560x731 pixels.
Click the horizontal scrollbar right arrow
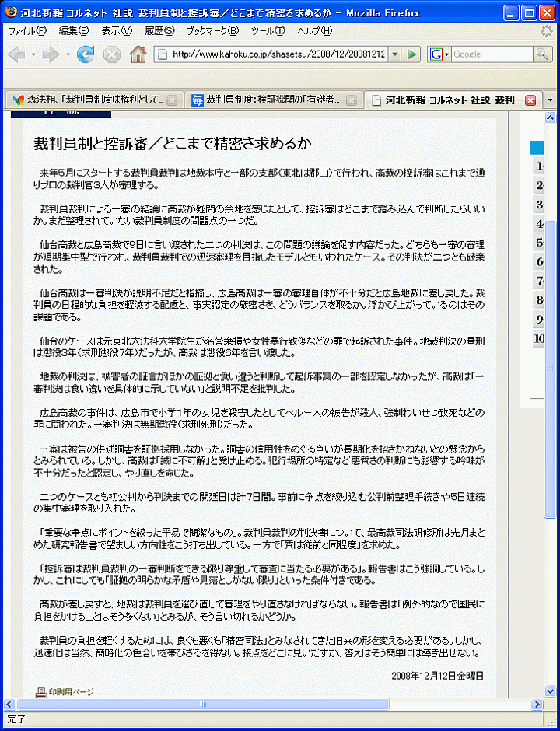[537, 705]
